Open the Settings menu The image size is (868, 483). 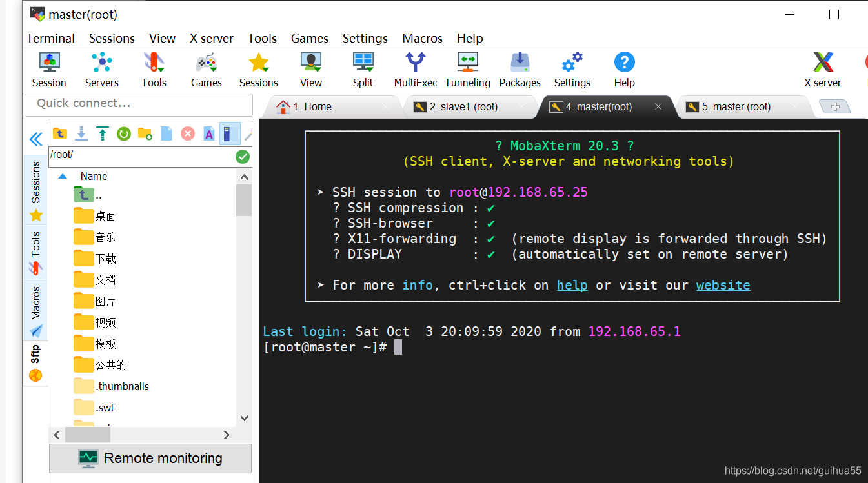[365, 38]
